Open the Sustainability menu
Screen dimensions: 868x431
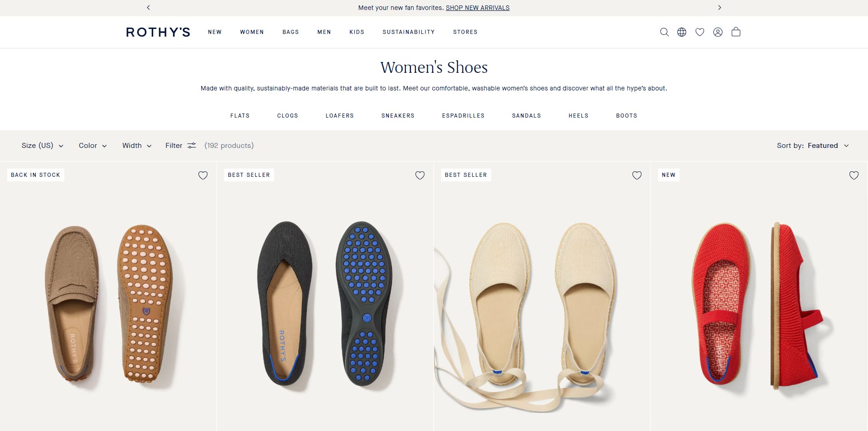point(409,32)
